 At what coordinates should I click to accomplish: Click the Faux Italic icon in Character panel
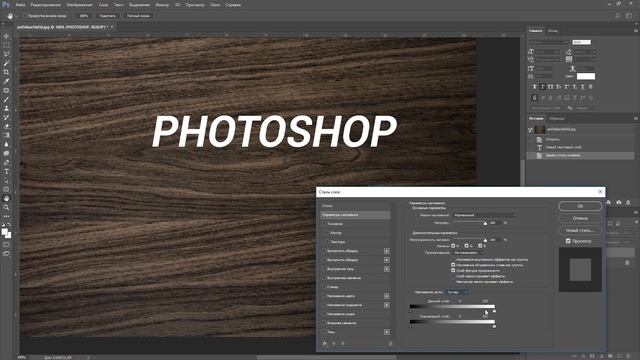(542, 87)
